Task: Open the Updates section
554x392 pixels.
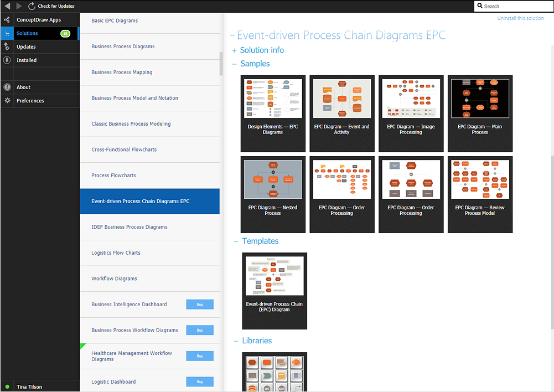Action: tap(40, 47)
